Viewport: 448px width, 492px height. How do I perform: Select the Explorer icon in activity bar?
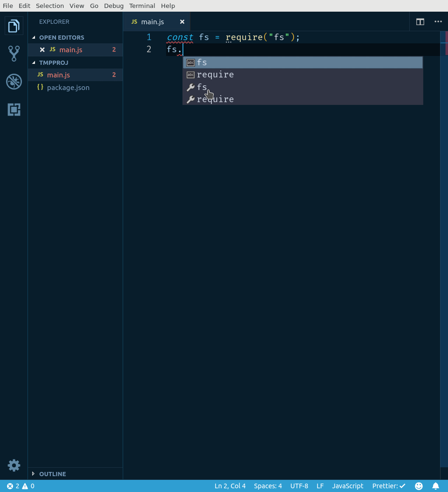[x=14, y=25]
